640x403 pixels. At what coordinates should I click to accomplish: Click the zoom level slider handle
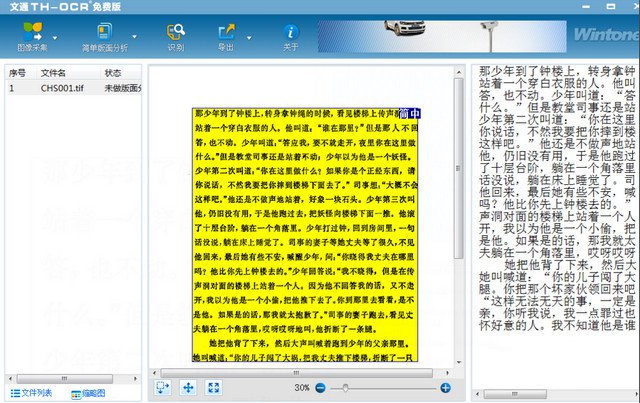click(346, 387)
